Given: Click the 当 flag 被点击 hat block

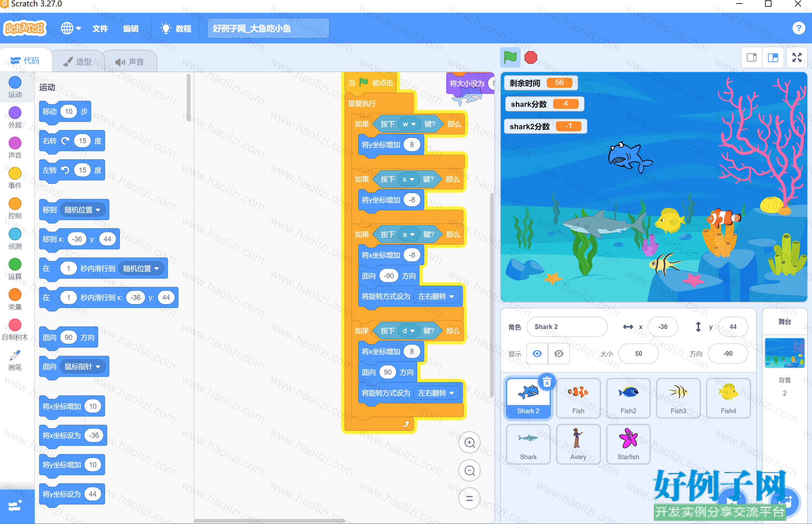Looking at the screenshot, I should point(370,83).
